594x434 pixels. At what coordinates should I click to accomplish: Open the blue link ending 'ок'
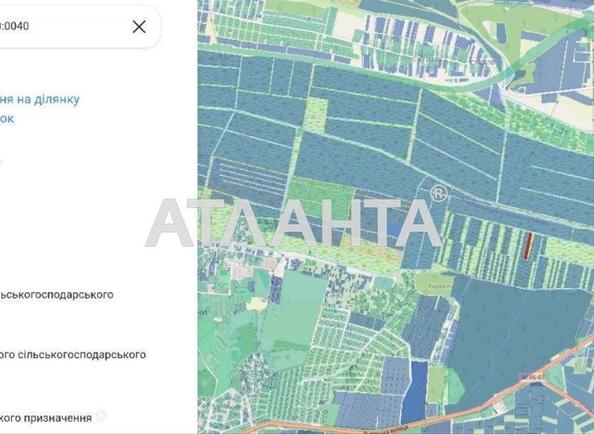click(x=7, y=119)
